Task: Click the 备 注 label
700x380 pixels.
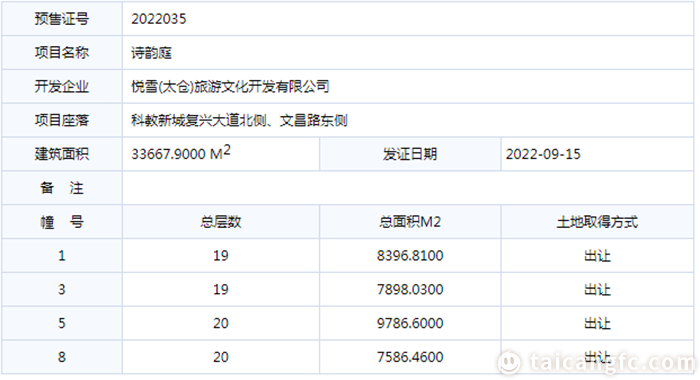Action: click(62, 188)
